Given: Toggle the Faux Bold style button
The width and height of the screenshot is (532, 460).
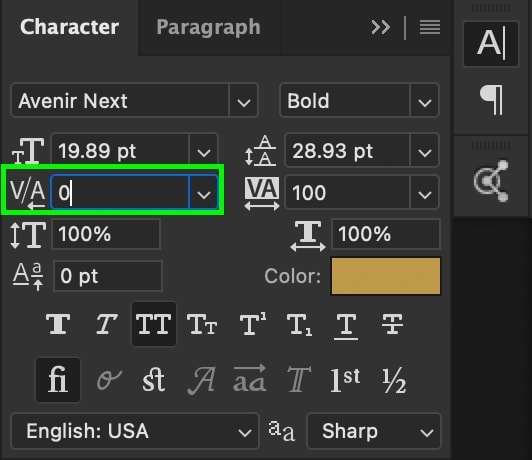Looking at the screenshot, I should (58, 324).
